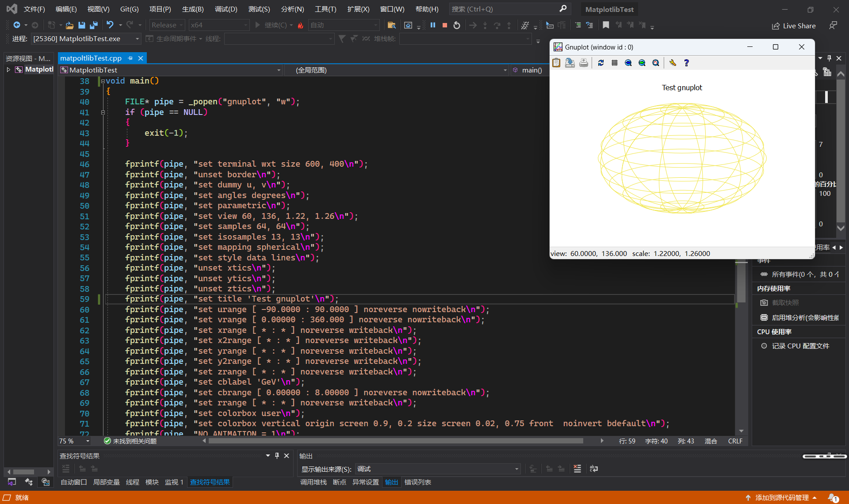Click the Live Share button
The height and width of the screenshot is (504, 849).
tap(794, 26)
